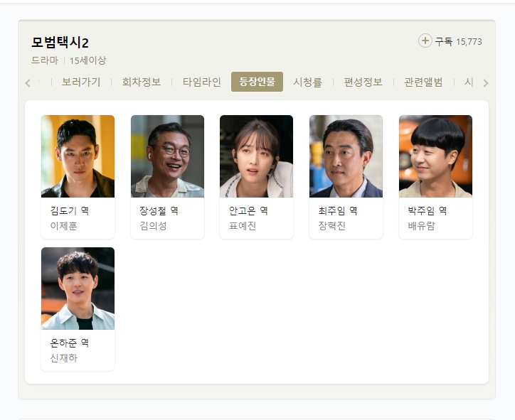The image size is (515, 420).
Task: Switch to the 관련앨범 tab
Action: point(423,82)
